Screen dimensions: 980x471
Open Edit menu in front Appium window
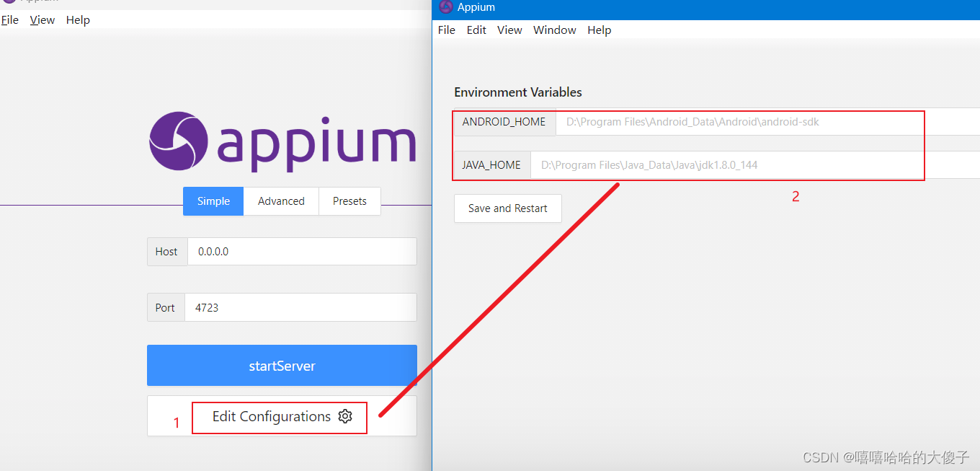tap(476, 30)
